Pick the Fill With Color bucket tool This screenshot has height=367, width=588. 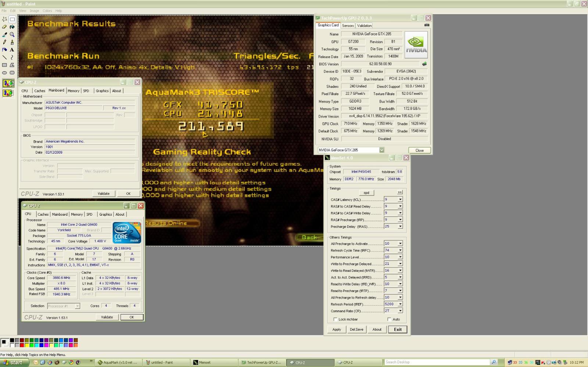pos(12,27)
